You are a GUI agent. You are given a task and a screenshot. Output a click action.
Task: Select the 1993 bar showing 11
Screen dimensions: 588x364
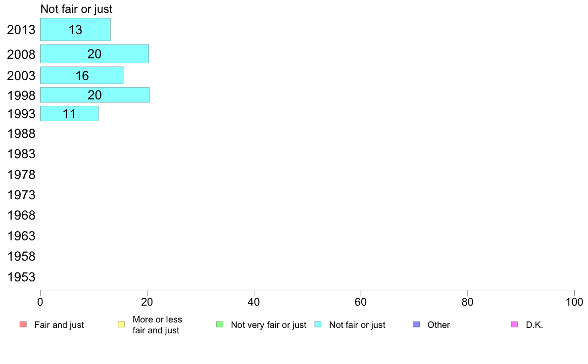[69, 114]
